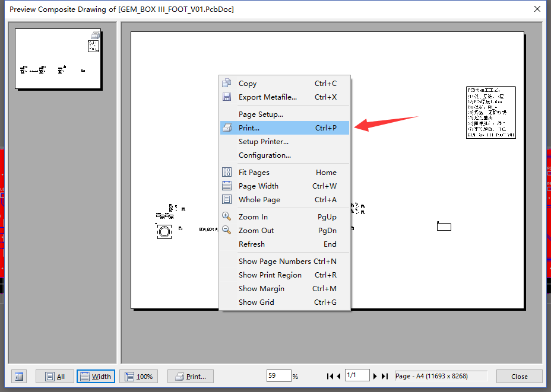Viewport: 551px width, 392px height.
Task: Click the All button in bottom toolbar
Action: pyautogui.click(x=55, y=377)
